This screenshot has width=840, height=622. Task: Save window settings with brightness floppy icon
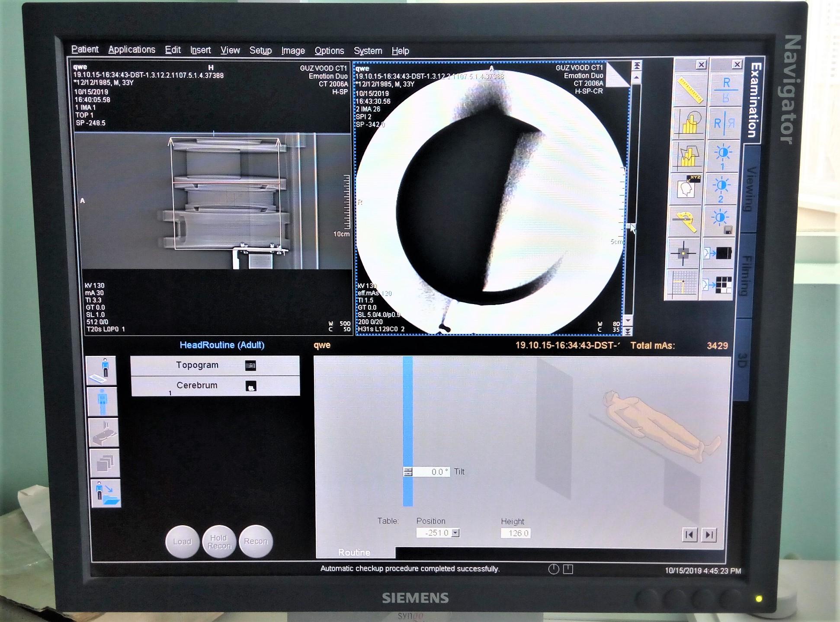pyautogui.click(x=720, y=221)
